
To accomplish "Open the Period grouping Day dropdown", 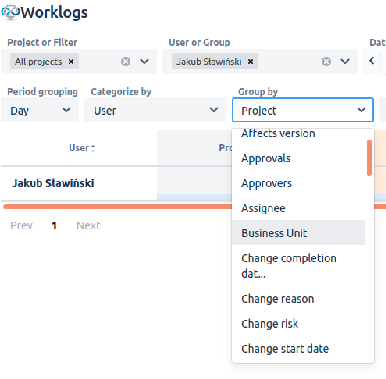I will 40,110.
